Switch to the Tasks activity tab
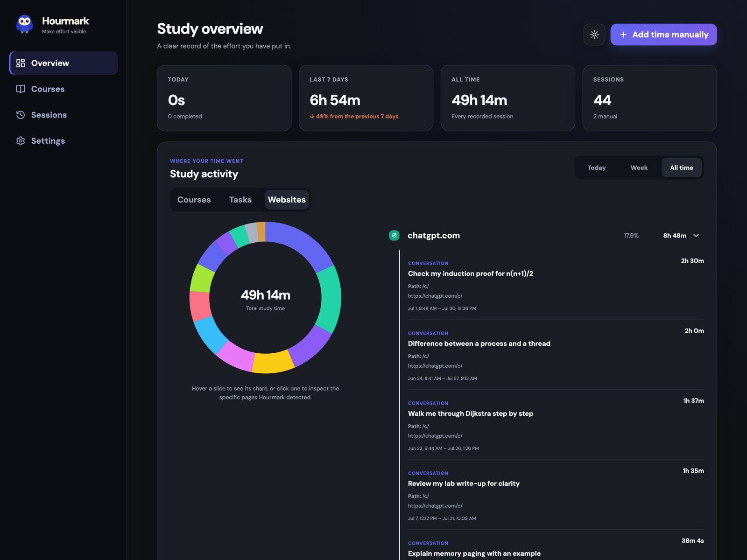The image size is (747, 560). (x=240, y=200)
